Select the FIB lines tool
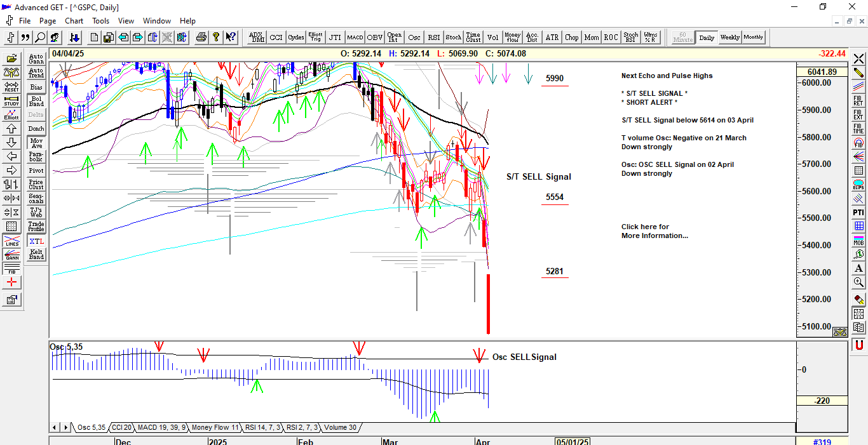Screen dimensions: 868x445 point(11,268)
